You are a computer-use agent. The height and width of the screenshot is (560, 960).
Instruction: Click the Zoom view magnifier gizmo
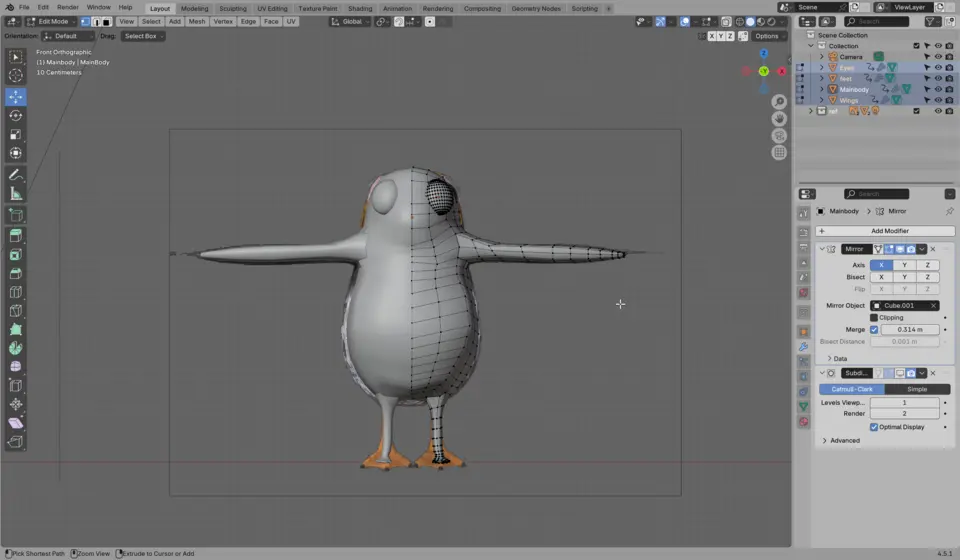779,102
